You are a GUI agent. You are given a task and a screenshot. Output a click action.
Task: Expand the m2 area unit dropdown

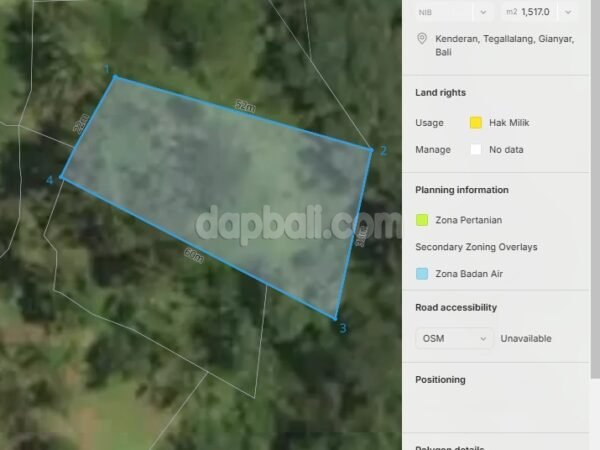pyautogui.click(x=568, y=12)
